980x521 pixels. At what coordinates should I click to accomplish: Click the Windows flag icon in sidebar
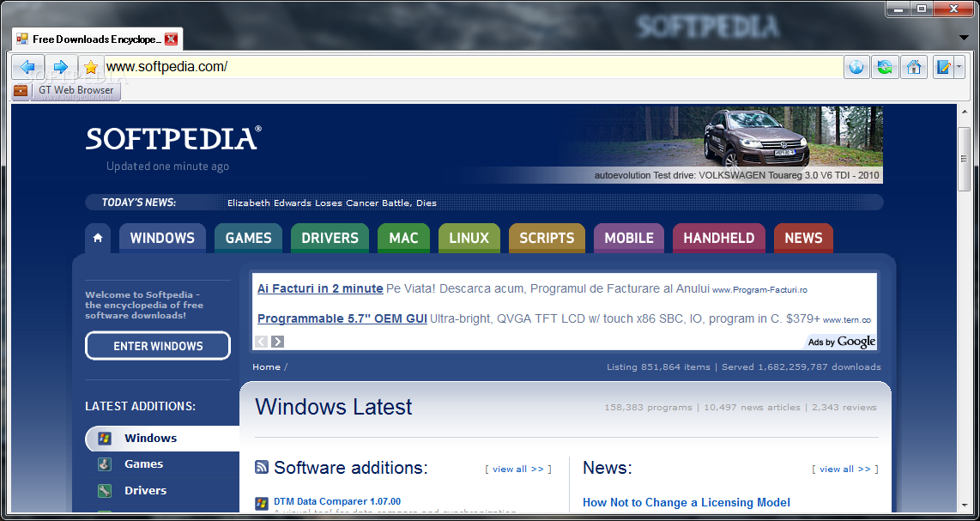105,439
